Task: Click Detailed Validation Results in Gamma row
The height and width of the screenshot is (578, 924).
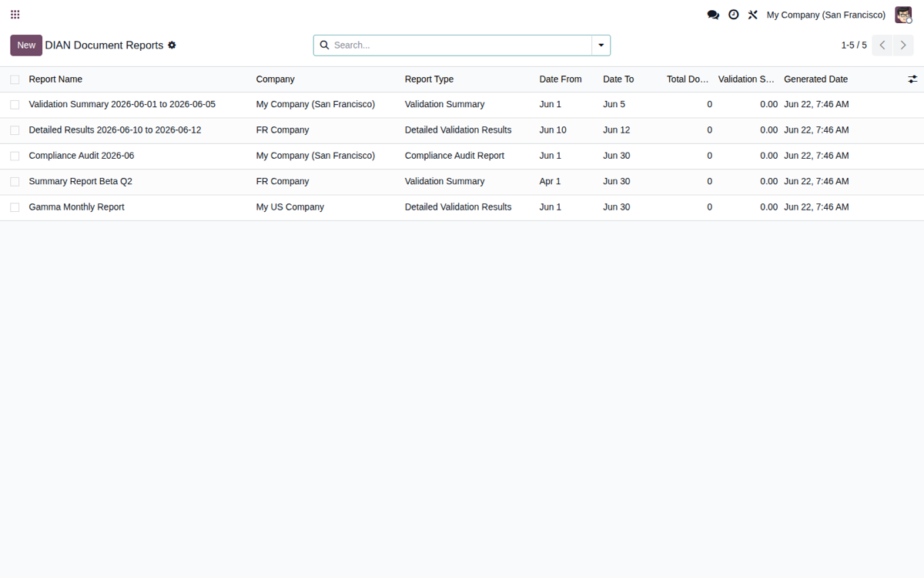Action: (458, 207)
